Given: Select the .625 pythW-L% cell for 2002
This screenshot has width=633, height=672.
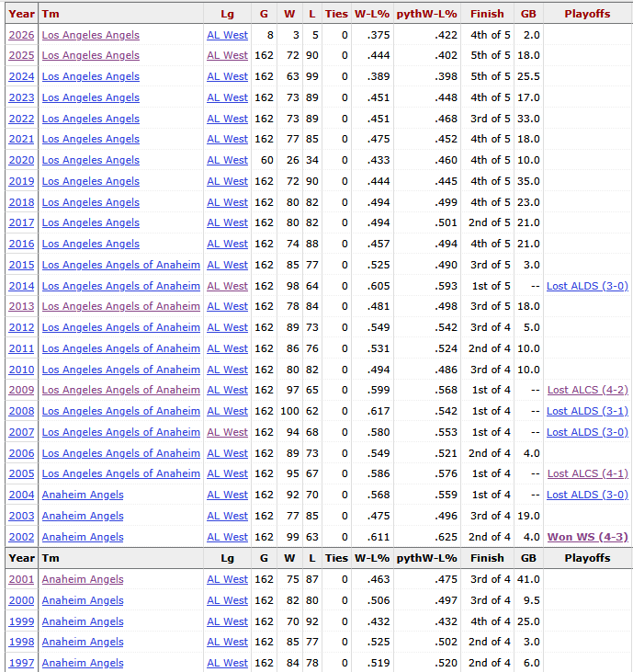Looking at the screenshot, I should 426,537.
